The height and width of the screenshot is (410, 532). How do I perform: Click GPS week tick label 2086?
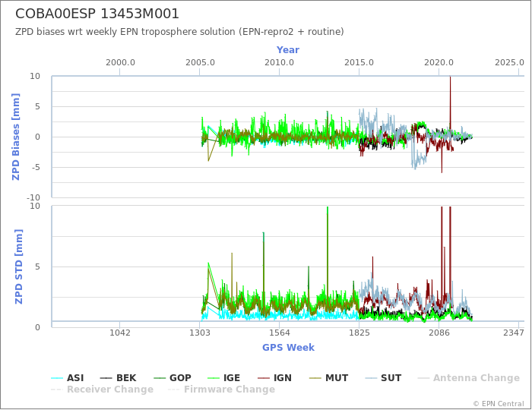pyautogui.click(x=439, y=333)
